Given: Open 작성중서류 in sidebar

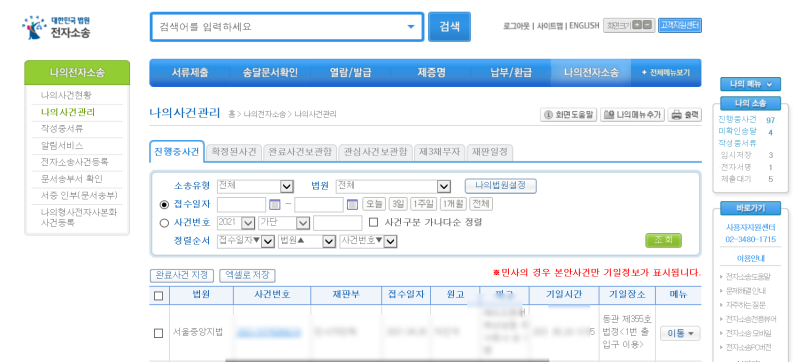Looking at the screenshot, I should (x=62, y=128).
